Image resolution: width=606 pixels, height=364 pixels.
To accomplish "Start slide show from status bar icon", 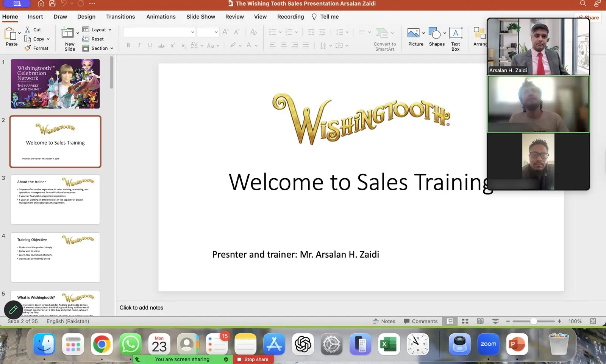I will click(495, 321).
